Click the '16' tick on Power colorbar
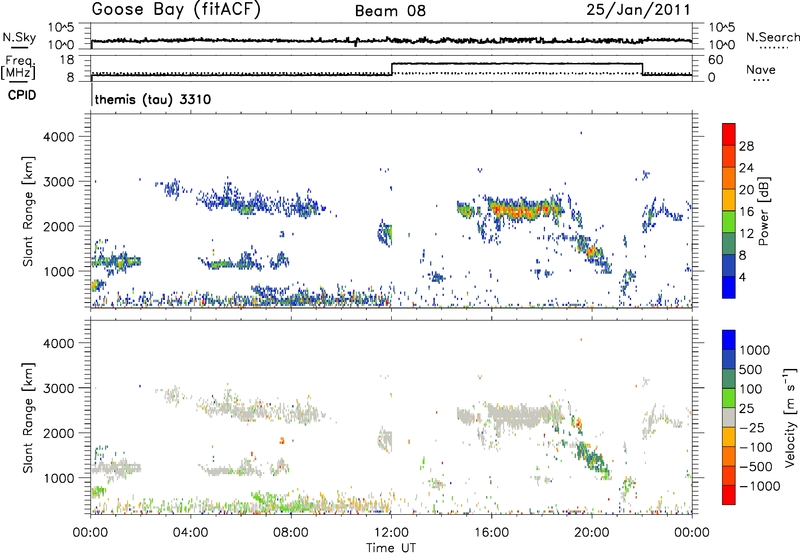 tap(746, 212)
